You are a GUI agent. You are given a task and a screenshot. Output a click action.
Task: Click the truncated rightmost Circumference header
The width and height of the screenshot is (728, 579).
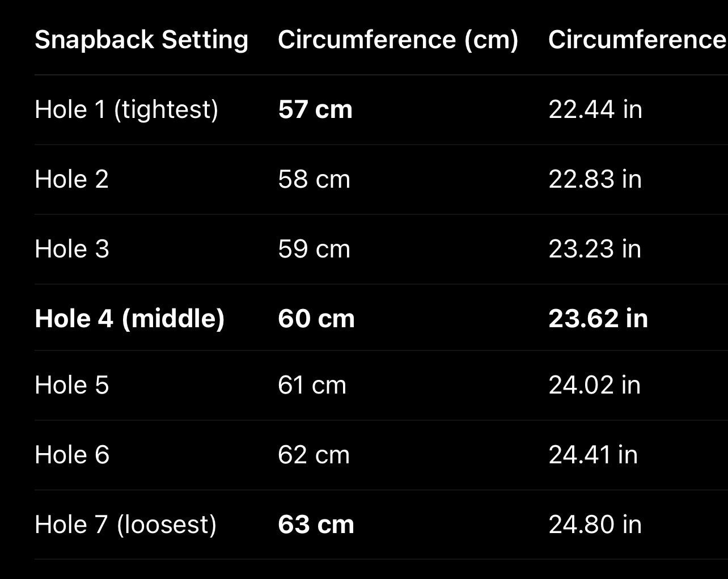(x=637, y=40)
